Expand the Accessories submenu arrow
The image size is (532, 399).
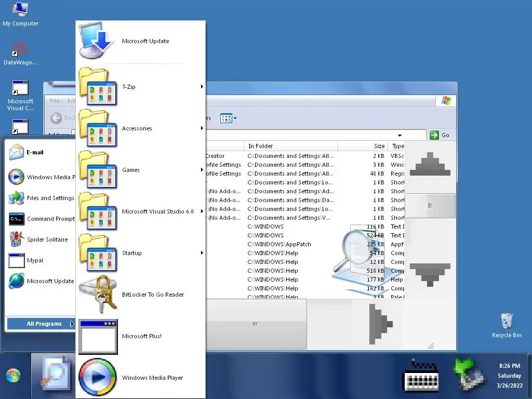point(202,128)
